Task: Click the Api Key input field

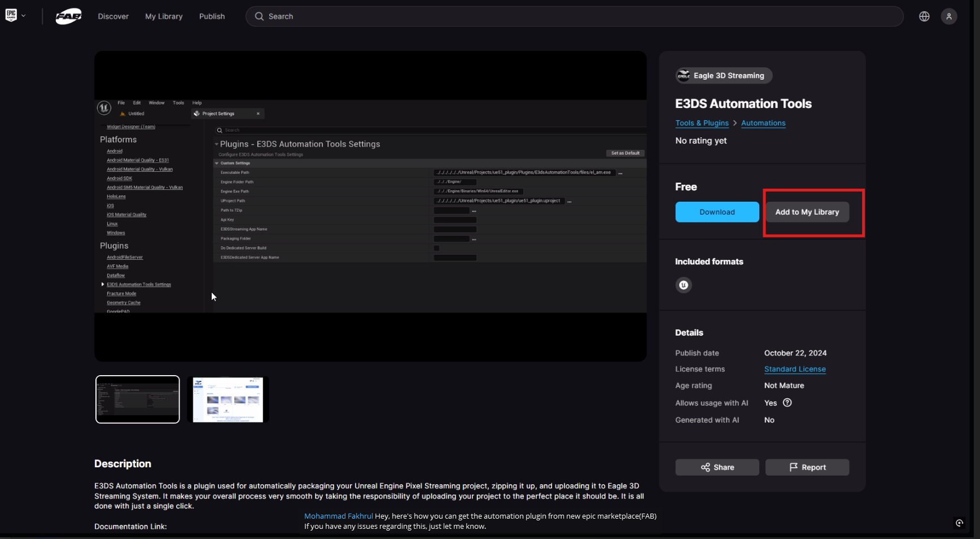Action: tap(455, 220)
